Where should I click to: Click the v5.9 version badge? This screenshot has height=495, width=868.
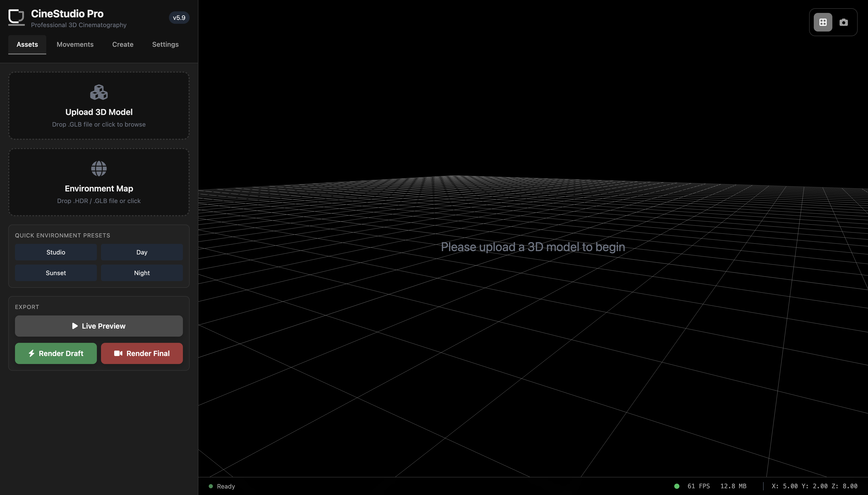coord(179,18)
